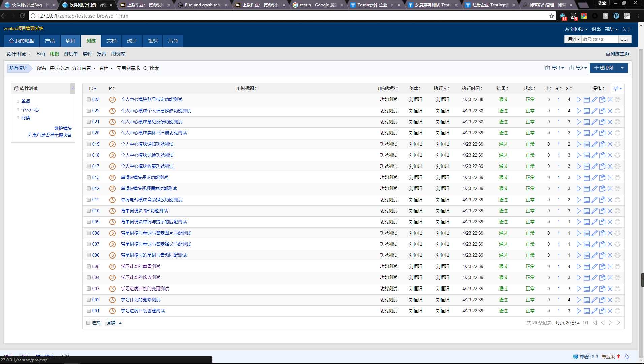This screenshot has height=364, width=644.
Task: Create bug from case 018 bug icon
Action: pos(618,155)
